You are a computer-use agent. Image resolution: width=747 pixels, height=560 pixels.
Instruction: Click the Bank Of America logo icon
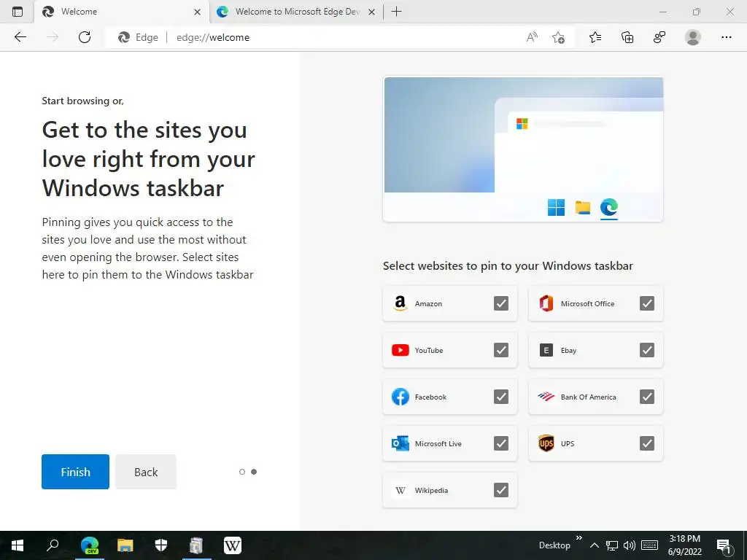point(546,397)
